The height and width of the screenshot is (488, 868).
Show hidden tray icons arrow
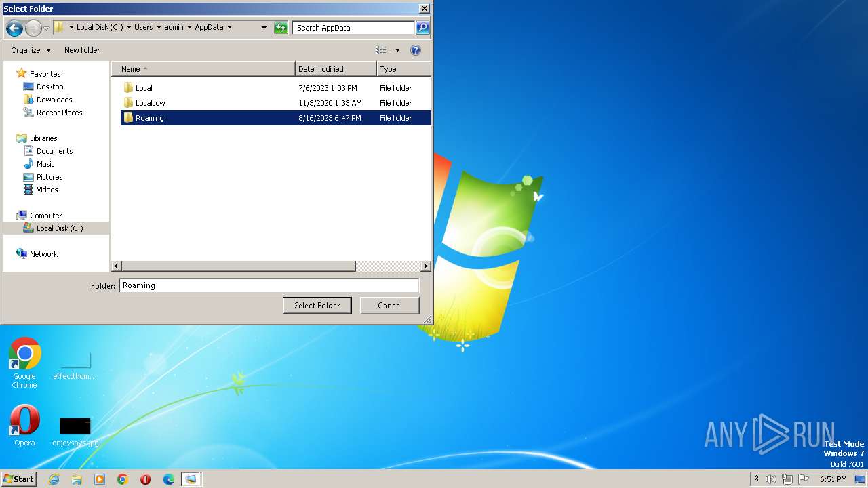[x=756, y=479]
